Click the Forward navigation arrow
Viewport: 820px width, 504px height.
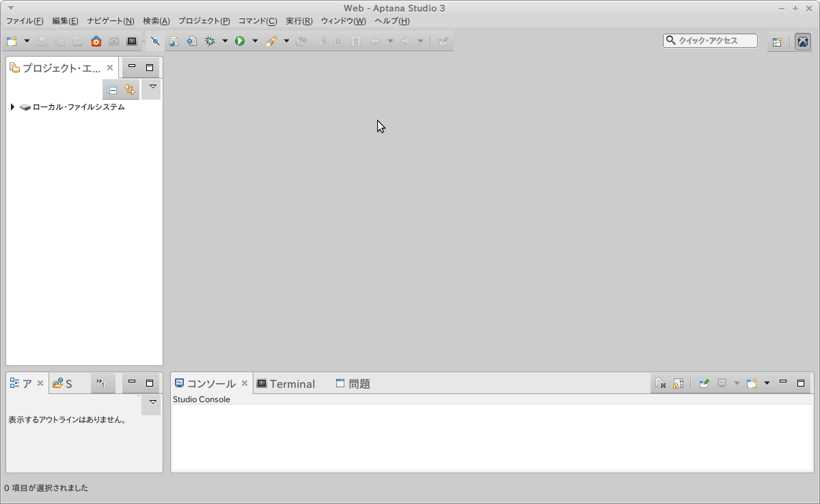(405, 41)
